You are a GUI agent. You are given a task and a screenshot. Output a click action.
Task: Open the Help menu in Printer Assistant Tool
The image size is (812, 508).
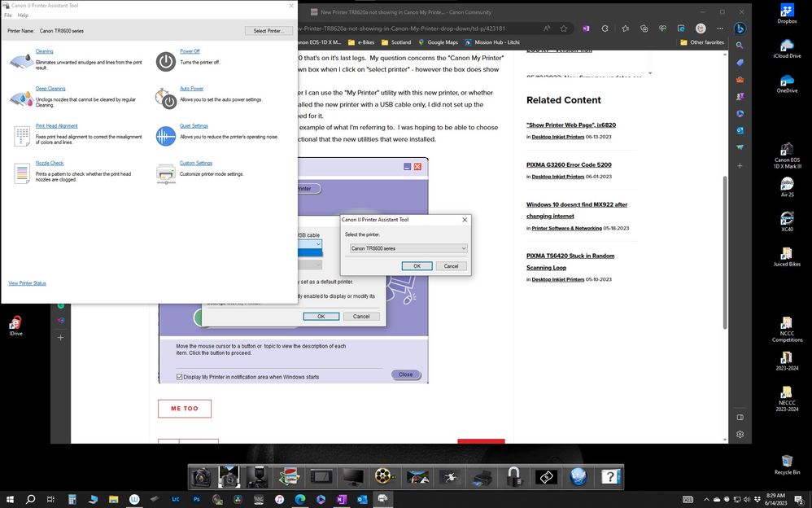pos(23,14)
